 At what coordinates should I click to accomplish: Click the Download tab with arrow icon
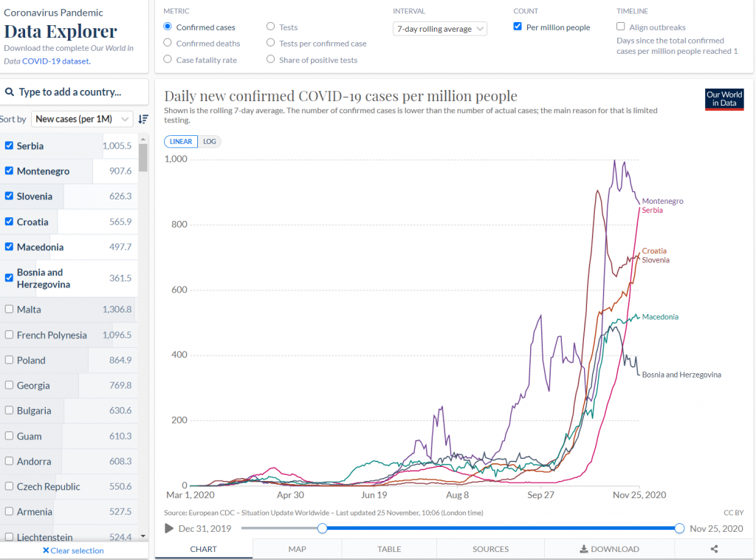tap(609, 549)
